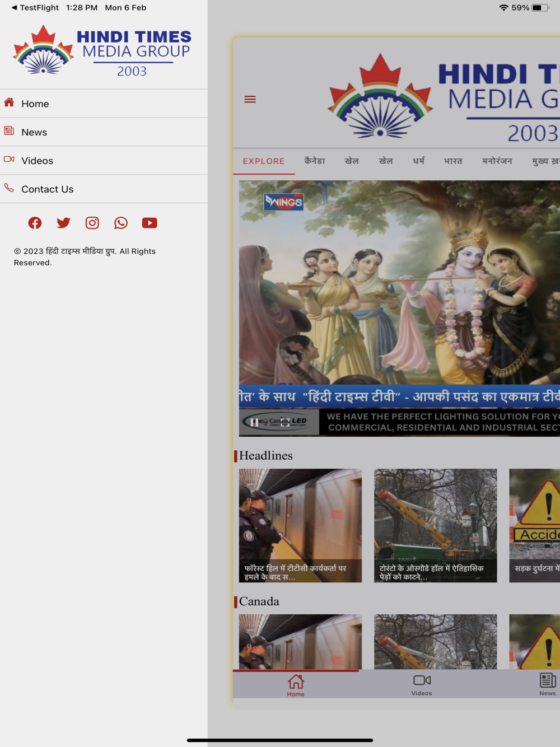This screenshot has width=560, height=747.
Task: Open Osgoode Hall trees headline card
Action: [436, 525]
